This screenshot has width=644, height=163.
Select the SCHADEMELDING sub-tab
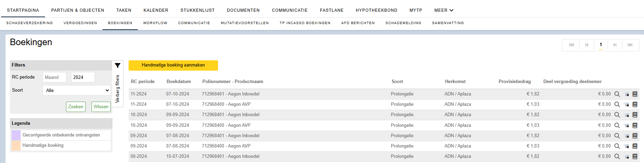click(x=403, y=23)
